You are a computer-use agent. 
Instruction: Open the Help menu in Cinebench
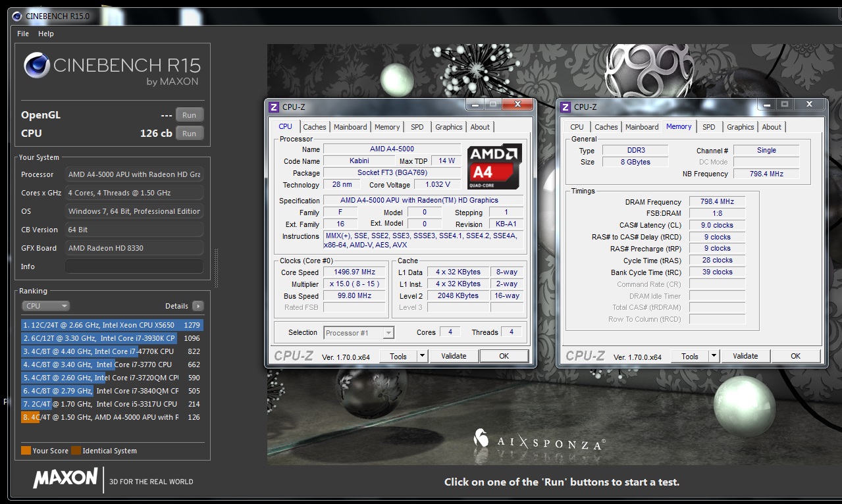tap(45, 34)
